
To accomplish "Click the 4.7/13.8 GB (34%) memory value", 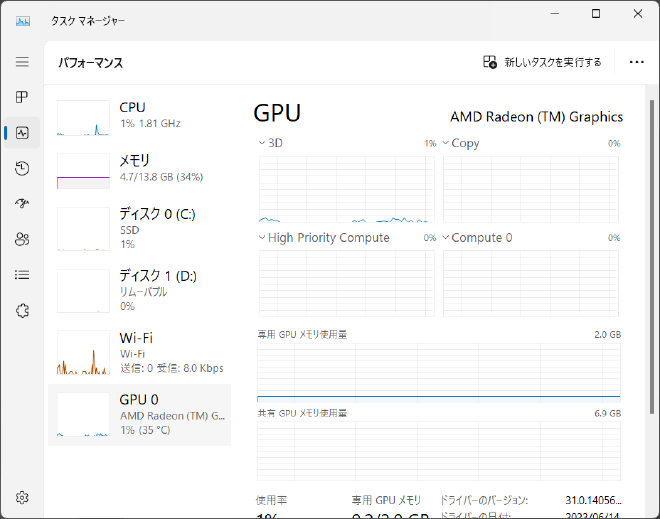I will [161, 177].
